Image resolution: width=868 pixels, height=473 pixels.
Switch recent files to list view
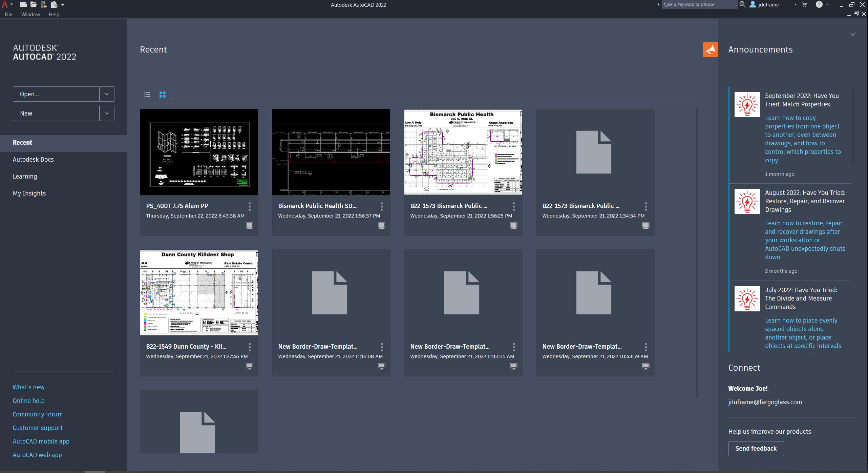147,95
